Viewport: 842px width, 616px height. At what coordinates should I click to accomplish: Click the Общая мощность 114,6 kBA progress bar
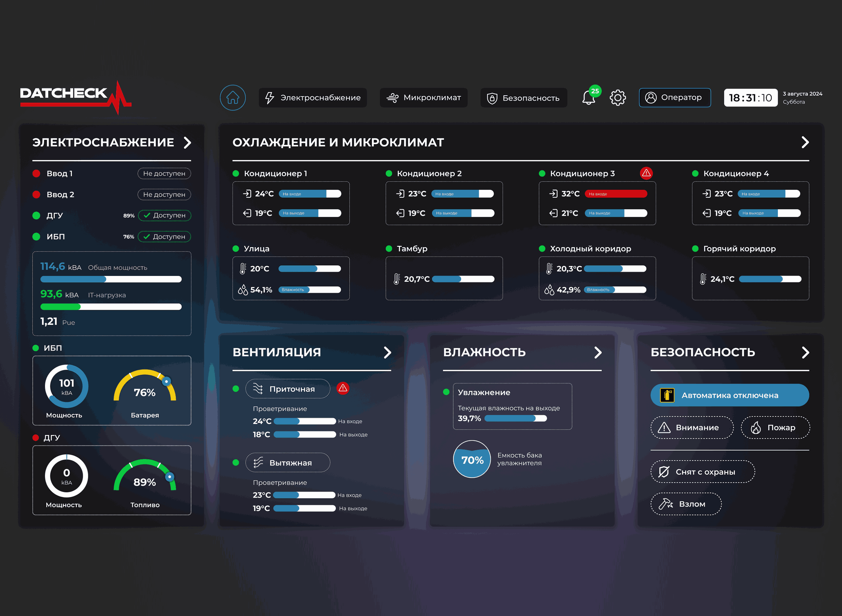pos(111,279)
